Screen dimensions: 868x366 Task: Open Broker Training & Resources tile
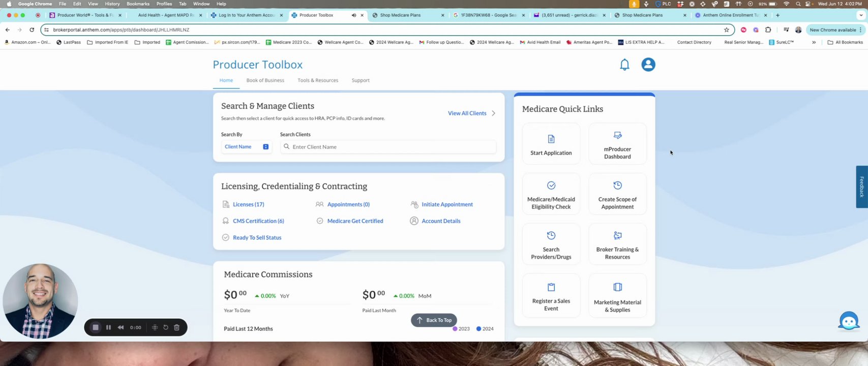(x=617, y=244)
